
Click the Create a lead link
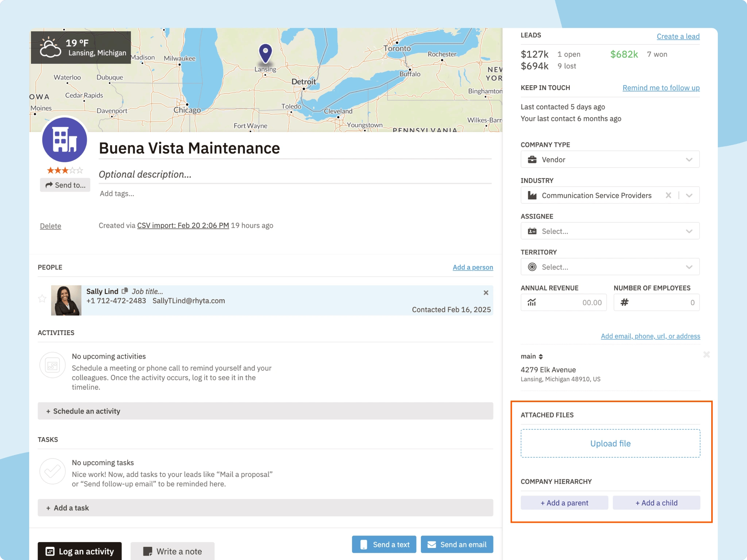pyautogui.click(x=678, y=36)
